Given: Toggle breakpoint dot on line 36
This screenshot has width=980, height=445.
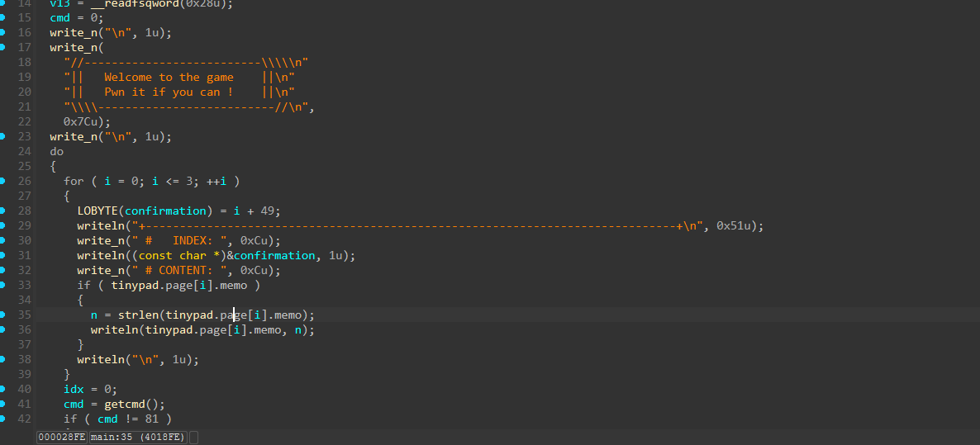Looking at the screenshot, I should [x=2, y=329].
